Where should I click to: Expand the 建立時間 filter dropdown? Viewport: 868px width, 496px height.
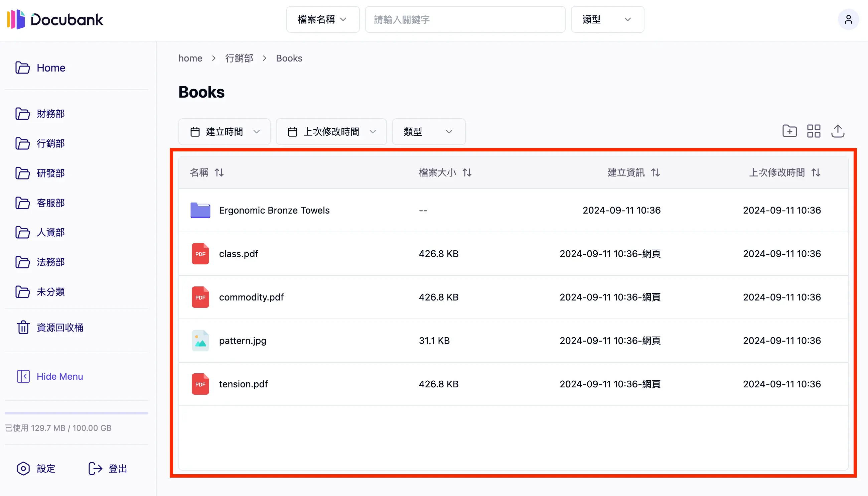(225, 131)
